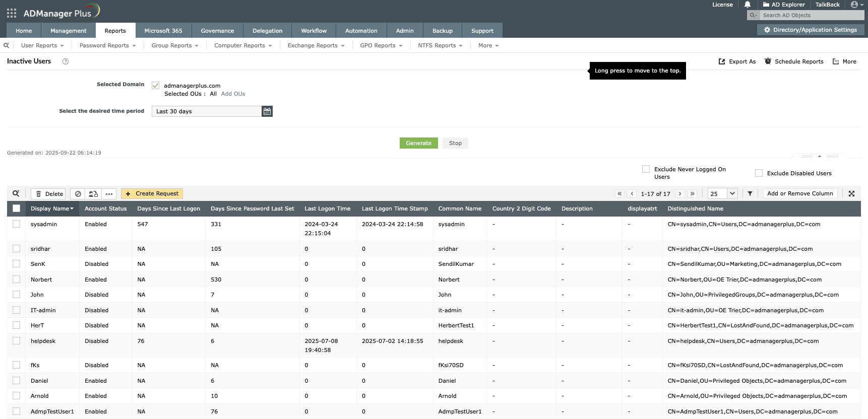Switch to the Delegation tab
The height and width of the screenshot is (419, 868).
[268, 31]
